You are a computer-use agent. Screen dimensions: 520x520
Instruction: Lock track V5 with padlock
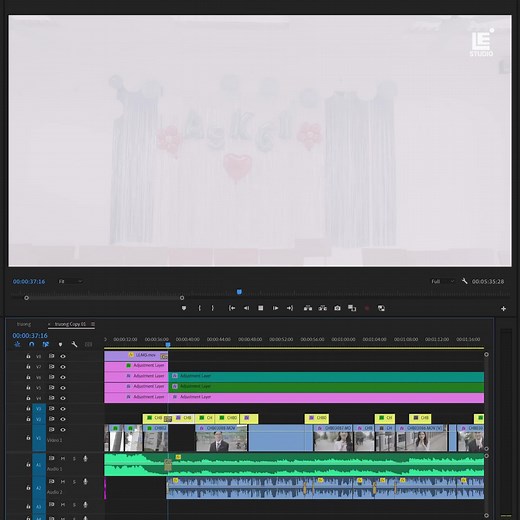point(28,387)
